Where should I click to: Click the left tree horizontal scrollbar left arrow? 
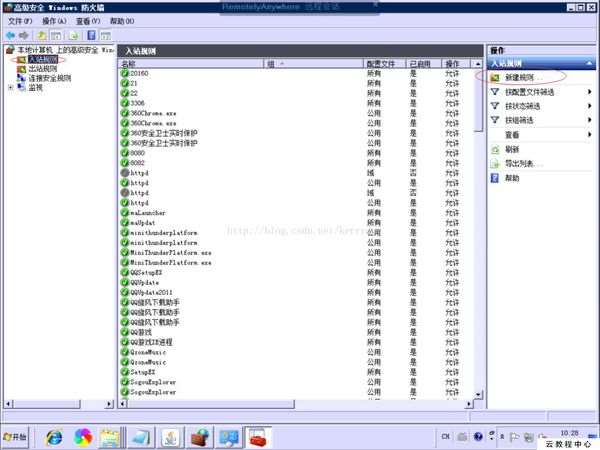click(8, 404)
